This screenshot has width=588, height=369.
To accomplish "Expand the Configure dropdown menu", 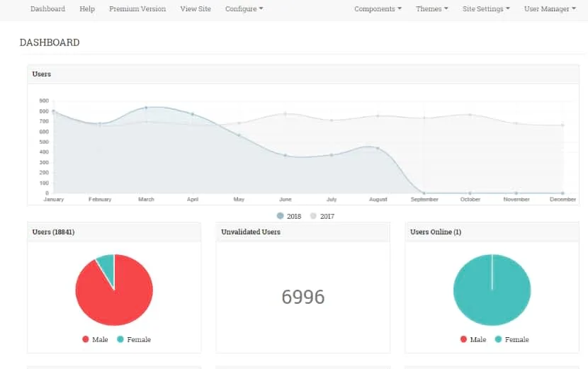I will (x=244, y=8).
